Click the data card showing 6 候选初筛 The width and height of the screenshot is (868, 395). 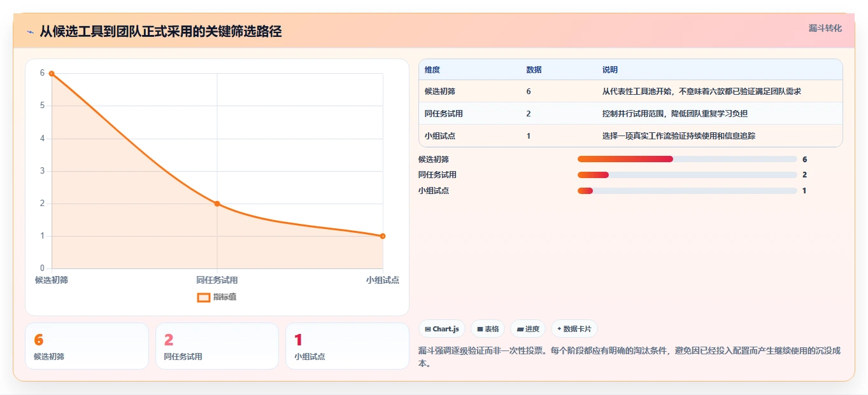(x=87, y=346)
